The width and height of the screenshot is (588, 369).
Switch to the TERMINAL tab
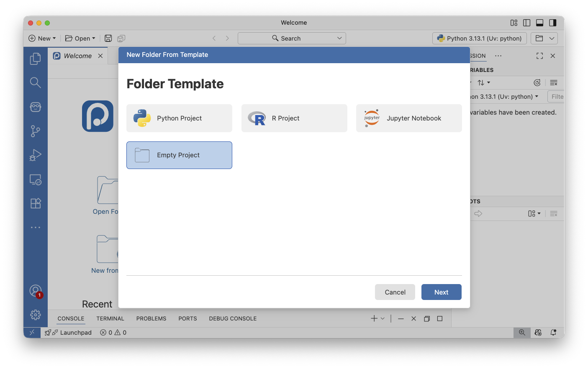[x=110, y=318]
